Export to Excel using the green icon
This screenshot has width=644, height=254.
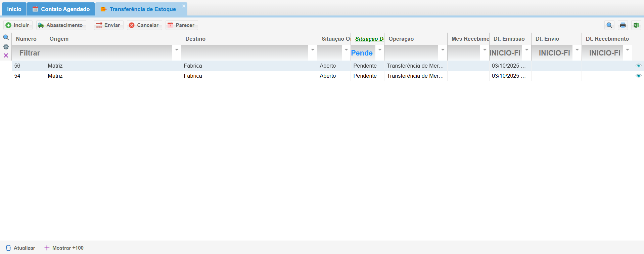coord(636,25)
